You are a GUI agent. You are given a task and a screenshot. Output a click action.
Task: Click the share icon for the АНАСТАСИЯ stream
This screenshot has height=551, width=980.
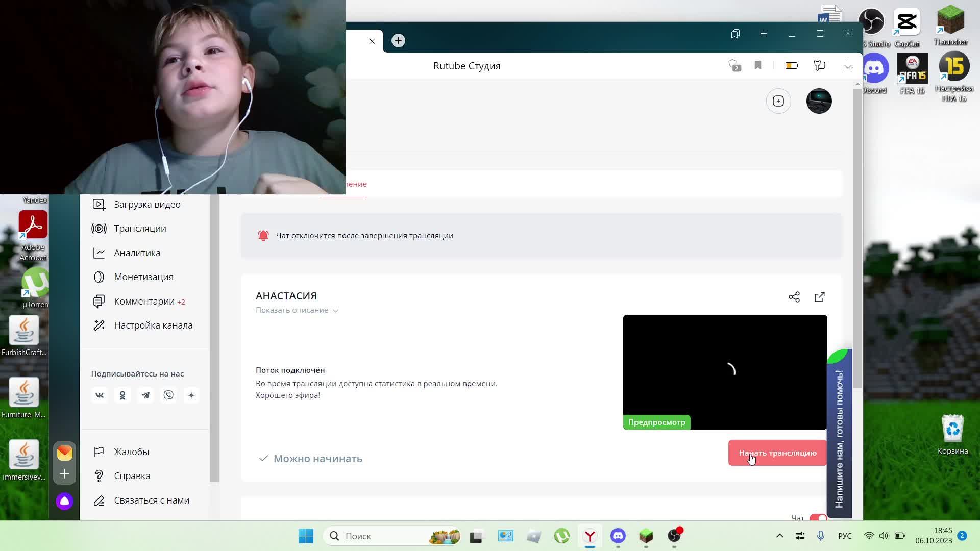[794, 297]
